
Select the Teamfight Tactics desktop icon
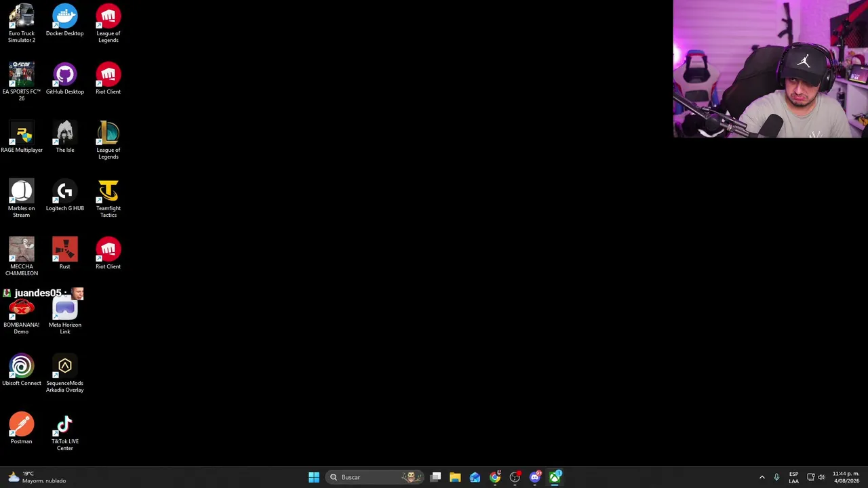click(108, 199)
